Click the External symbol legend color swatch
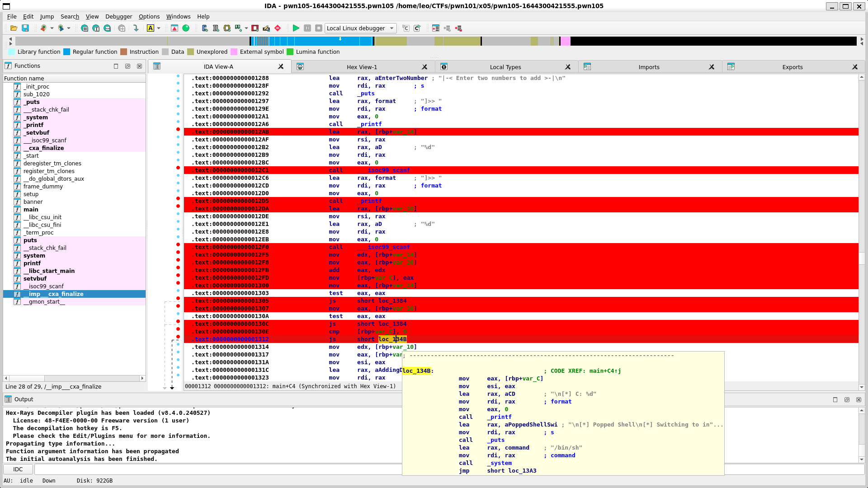This screenshot has height=488, width=868. coord(234,52)
